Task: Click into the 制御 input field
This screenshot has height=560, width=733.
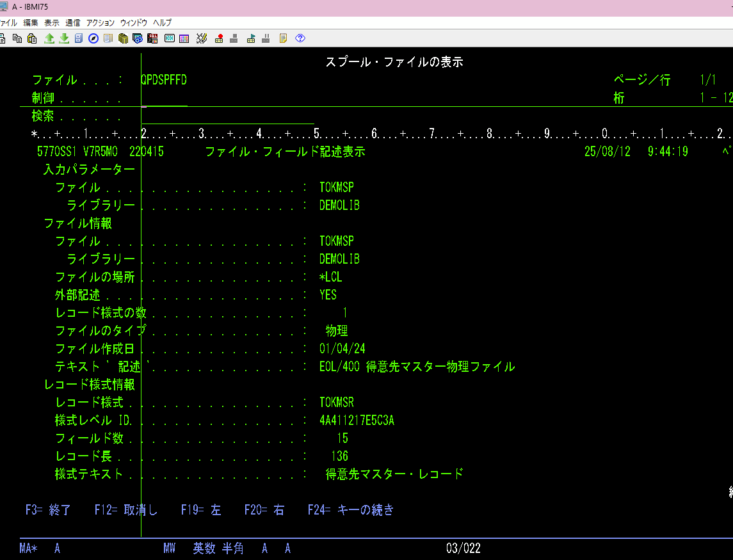Action: (x=164, y=98)
